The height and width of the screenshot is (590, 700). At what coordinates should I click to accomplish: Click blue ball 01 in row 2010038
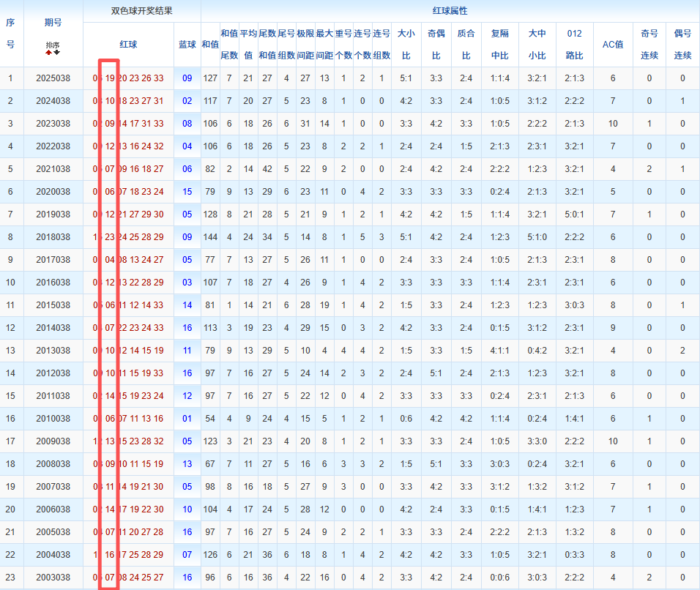(x=187, y=419)
